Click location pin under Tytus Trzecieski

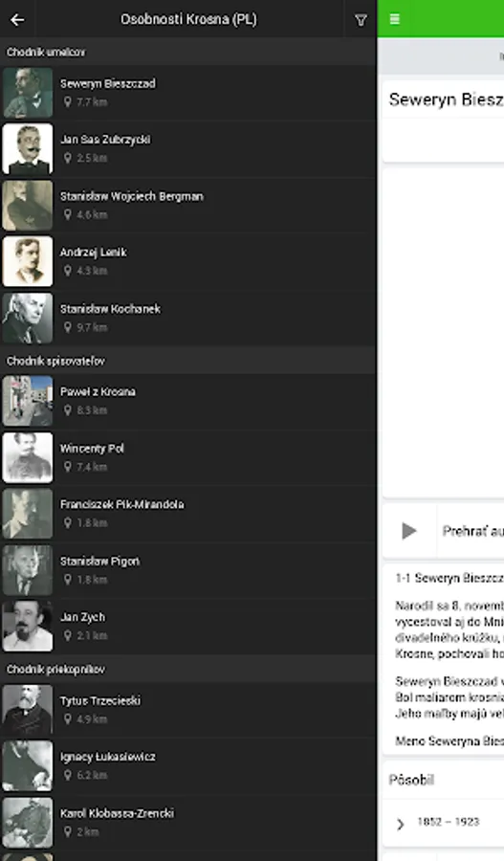tap(68, 718)
